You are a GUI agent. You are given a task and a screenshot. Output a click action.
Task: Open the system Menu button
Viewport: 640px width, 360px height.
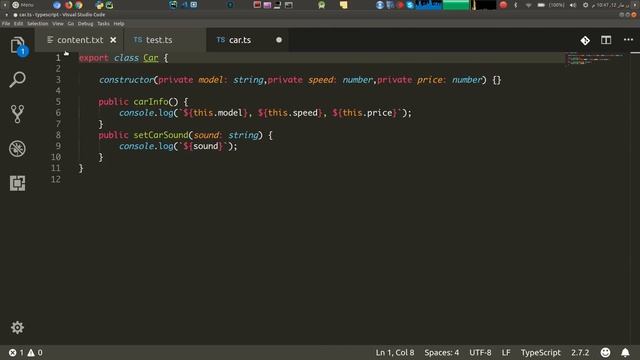(x=23, y=5)
